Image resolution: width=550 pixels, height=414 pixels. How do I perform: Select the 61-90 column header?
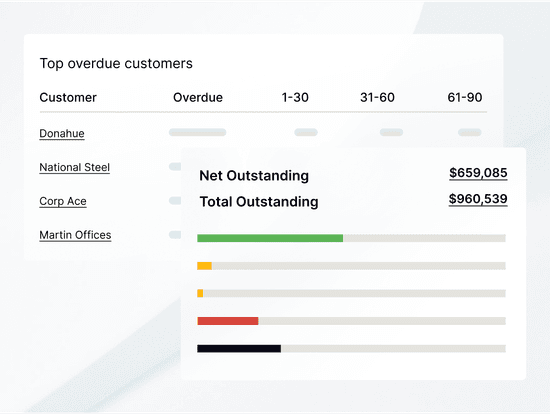[465, 97]
